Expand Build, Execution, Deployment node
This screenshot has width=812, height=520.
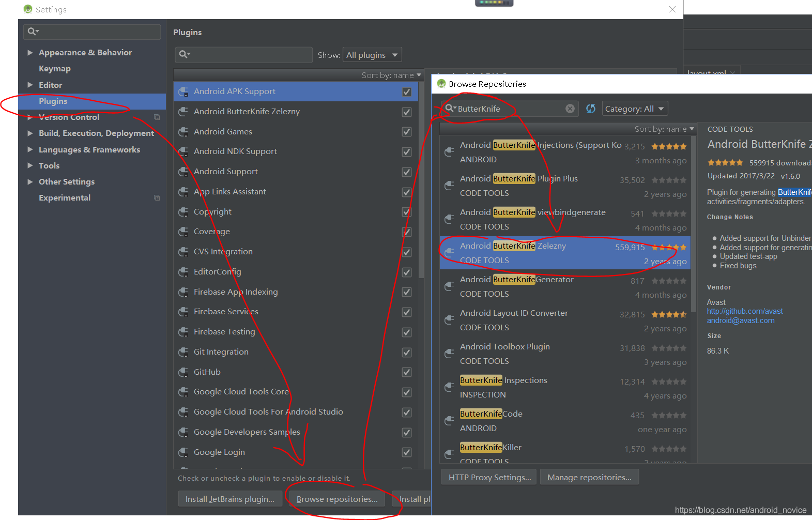coord(30,133)
